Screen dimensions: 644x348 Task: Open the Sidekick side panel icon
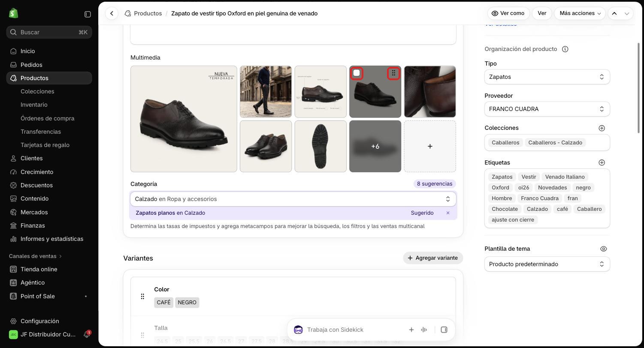tap(444, 330)
